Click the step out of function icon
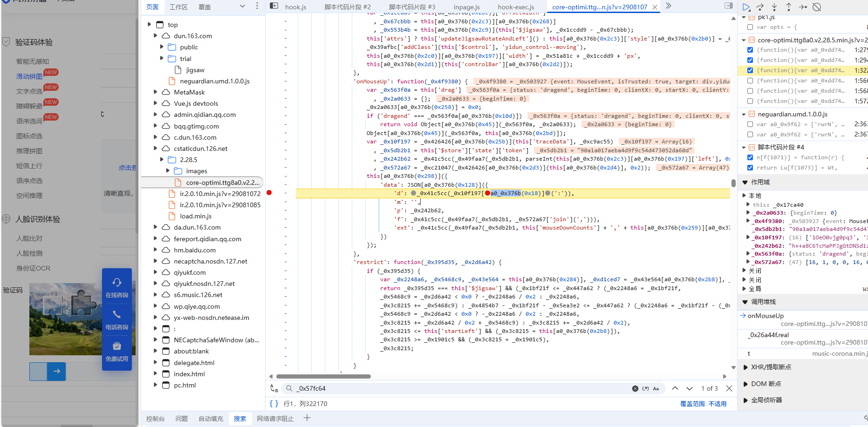The image size is (868, 427). (788, 7)
